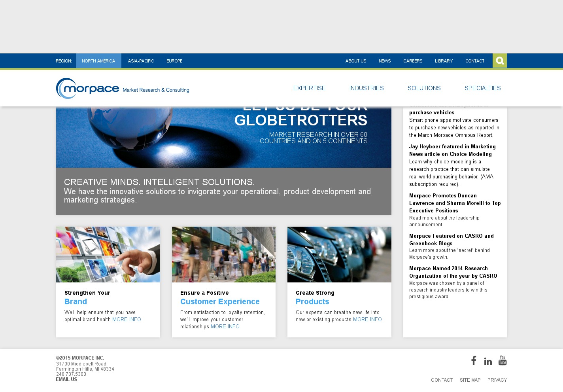563x392 pixels.
Task: Click 'Market Research in over 60 countries' text
Action: [314, 138]
